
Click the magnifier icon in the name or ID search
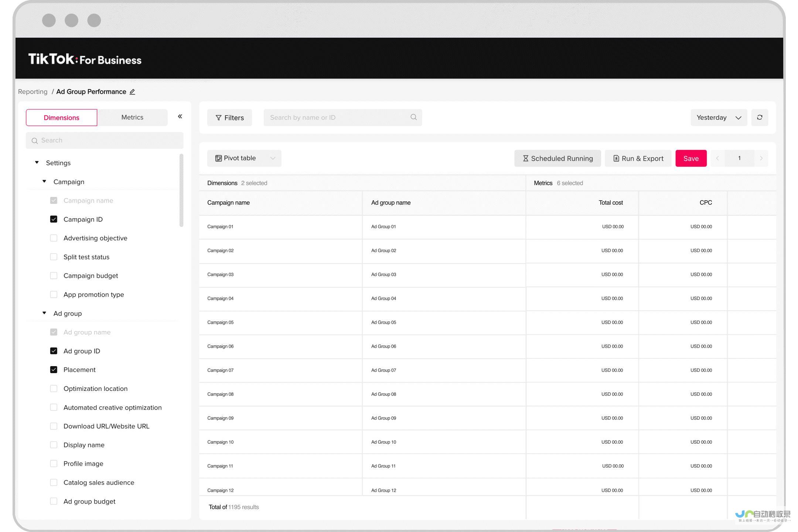click(413, 117)
